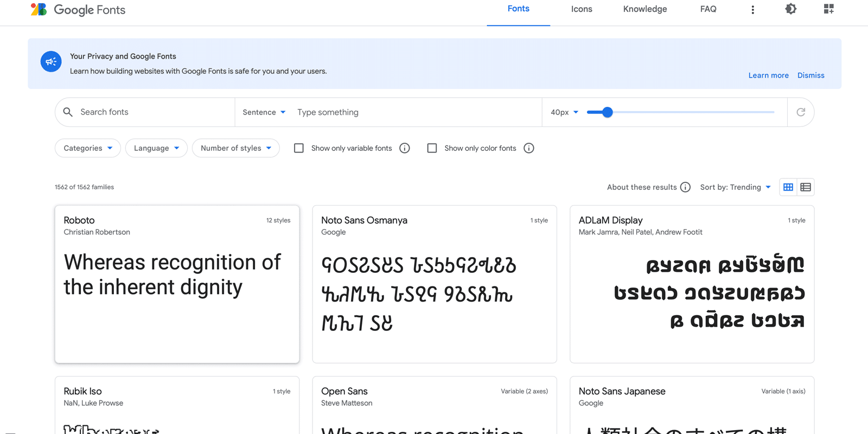Open the Knowledge tab
Image resolution: width=868 pixels, height=434 pixels.
645,9
